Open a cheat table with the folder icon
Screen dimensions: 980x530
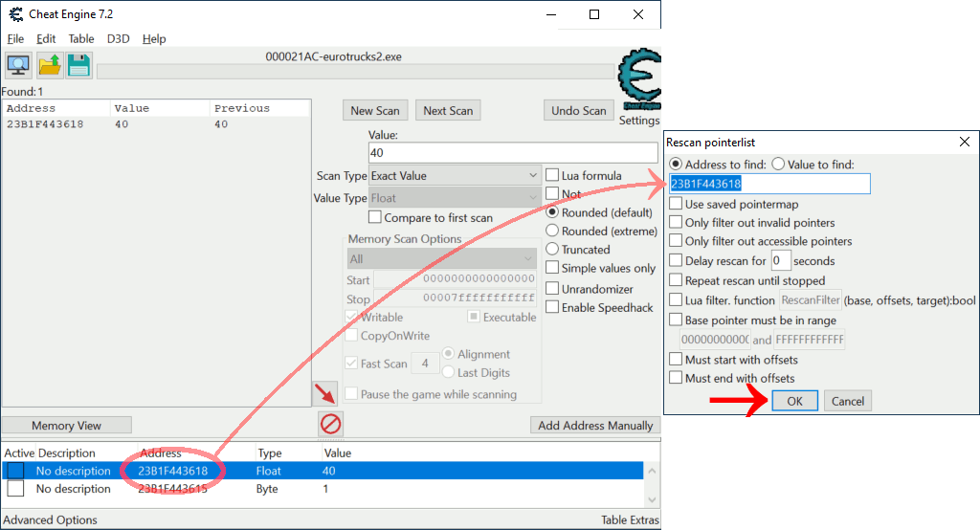50,65
